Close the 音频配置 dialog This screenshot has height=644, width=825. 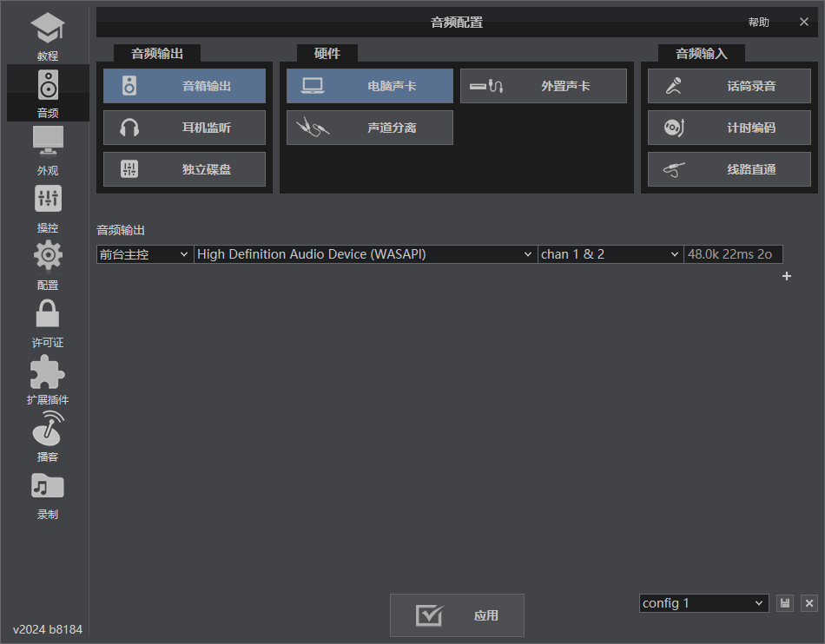click(x=804, y=22)
